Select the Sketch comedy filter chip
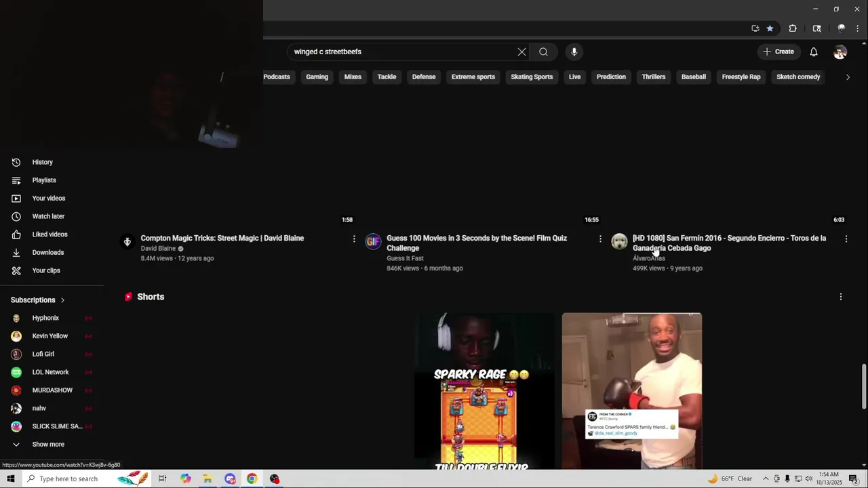868x488 pixels. (798, 77)
